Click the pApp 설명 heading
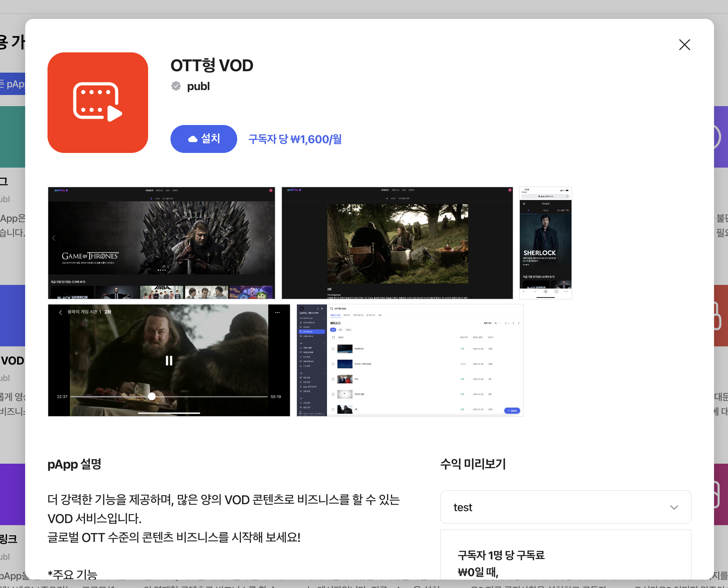Screen dimensions: 728x588 pyautogui.click(x=74, y=464)
